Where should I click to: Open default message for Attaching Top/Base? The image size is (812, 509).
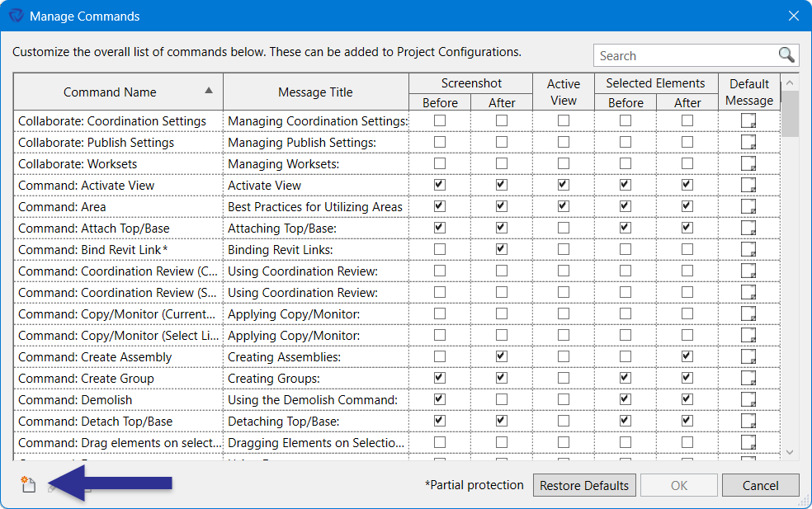(x=748, y=228)
